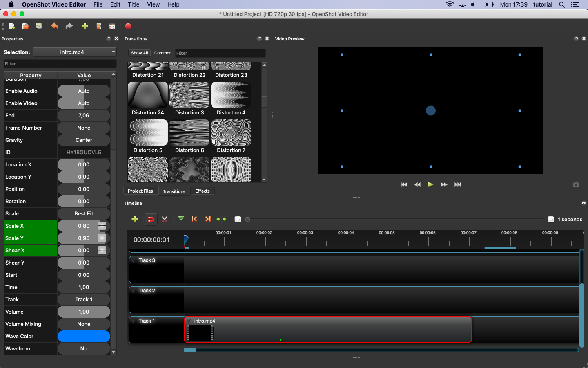Switch to the Effects tab

tap(202, 191)
